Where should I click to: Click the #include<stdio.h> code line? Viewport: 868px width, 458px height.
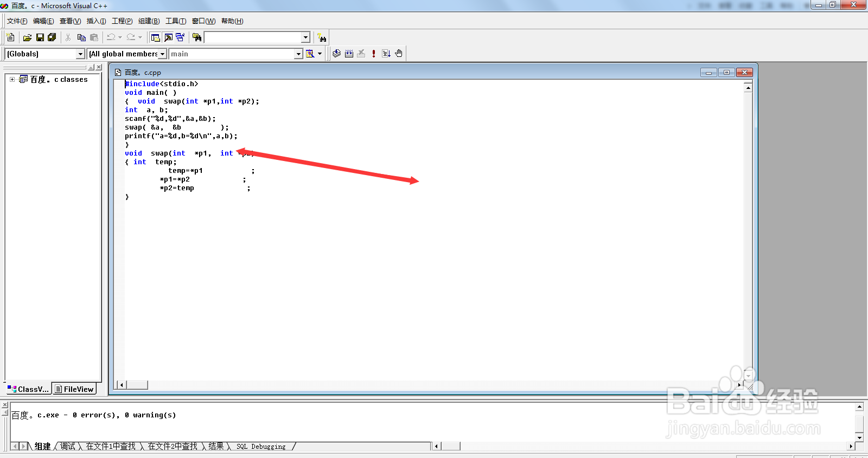(162, 83)
